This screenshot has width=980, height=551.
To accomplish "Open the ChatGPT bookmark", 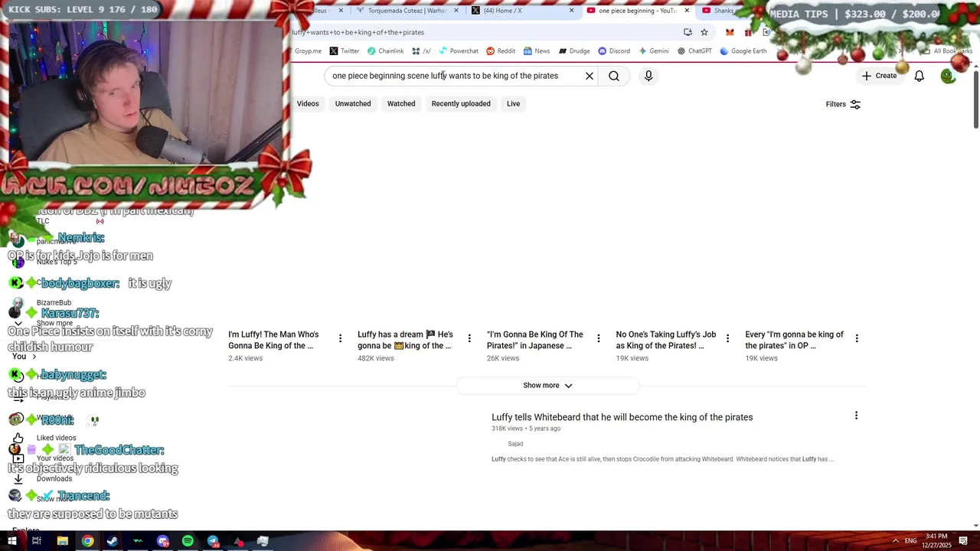I will pyautogui.click(x=694, y=51).
